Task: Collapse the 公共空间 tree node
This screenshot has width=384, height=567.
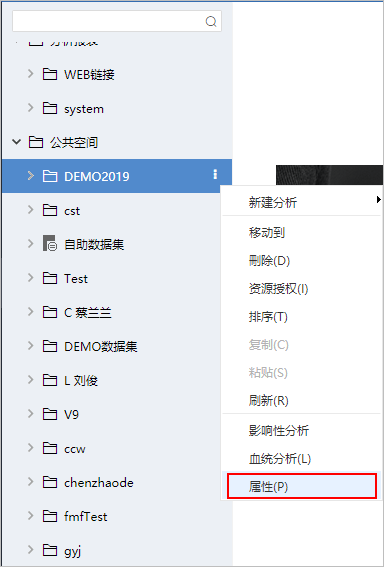Action: tap(16, 142)
